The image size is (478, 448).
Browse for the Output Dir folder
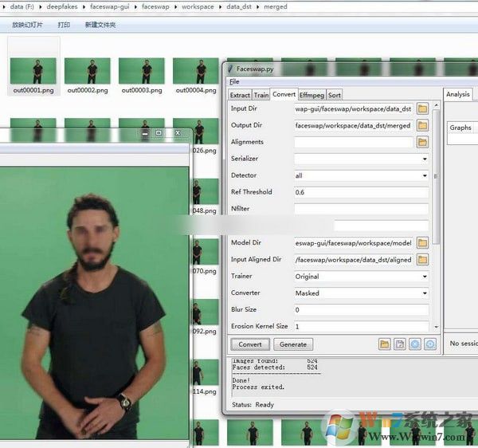click(422, 125)
